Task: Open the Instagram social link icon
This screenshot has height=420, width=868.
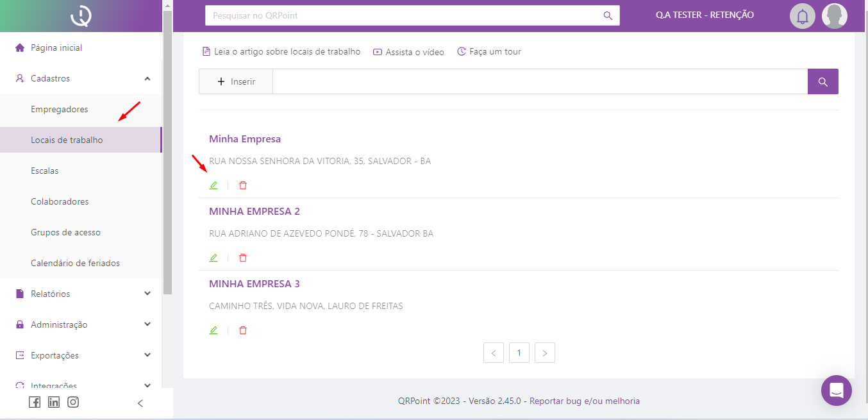Action: tap(73, 402)
